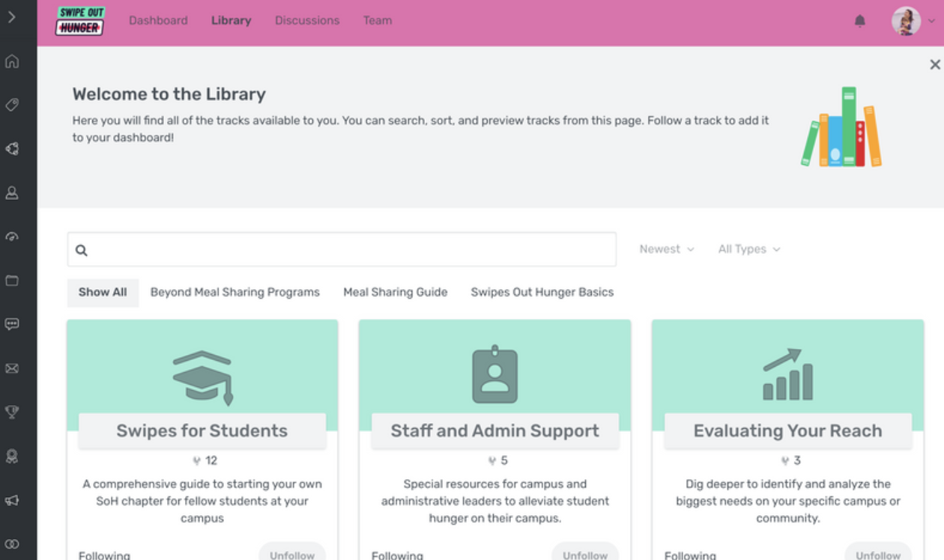944x560 pixels.
Task: Click the ID badge icon on Staff and Admin Support
Action: click(494, 374)
